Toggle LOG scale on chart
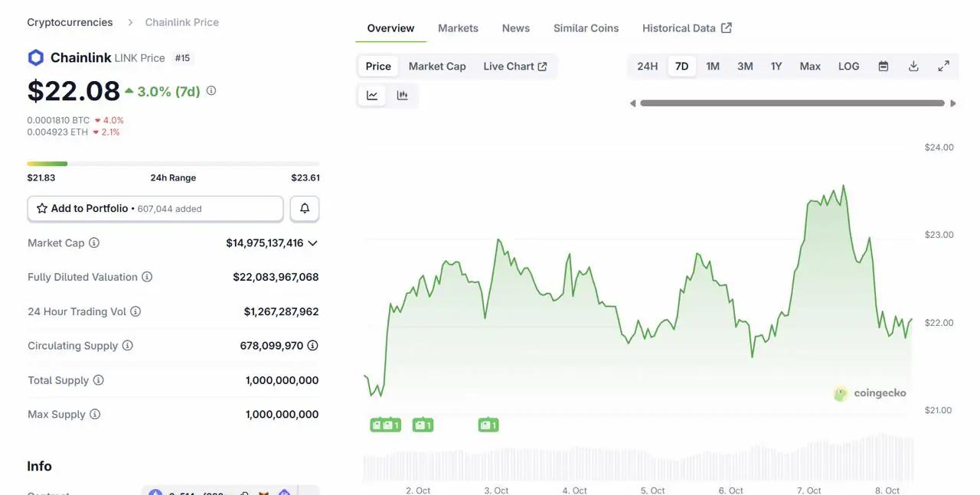 click(x=848, y=67)
